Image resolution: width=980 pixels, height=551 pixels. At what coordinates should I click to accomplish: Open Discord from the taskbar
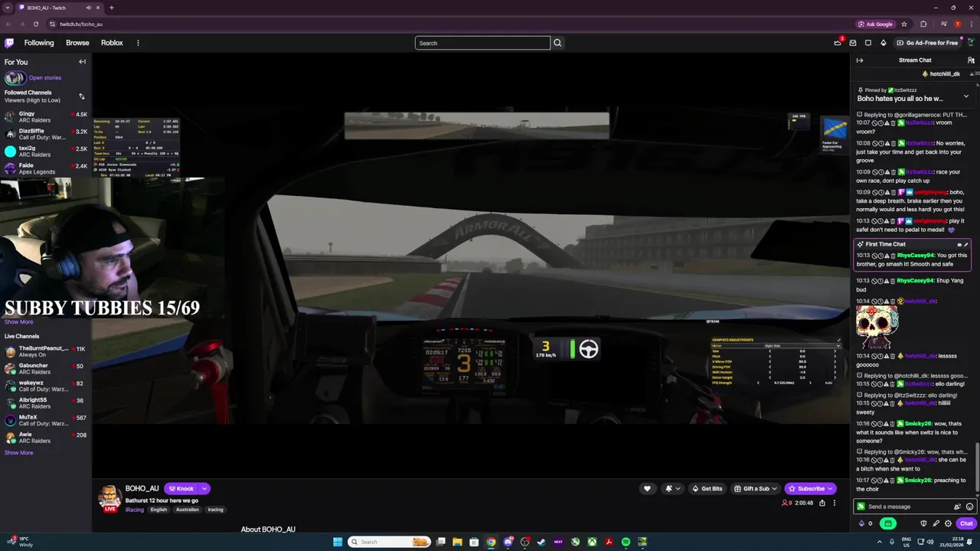[x=508, y=542]
